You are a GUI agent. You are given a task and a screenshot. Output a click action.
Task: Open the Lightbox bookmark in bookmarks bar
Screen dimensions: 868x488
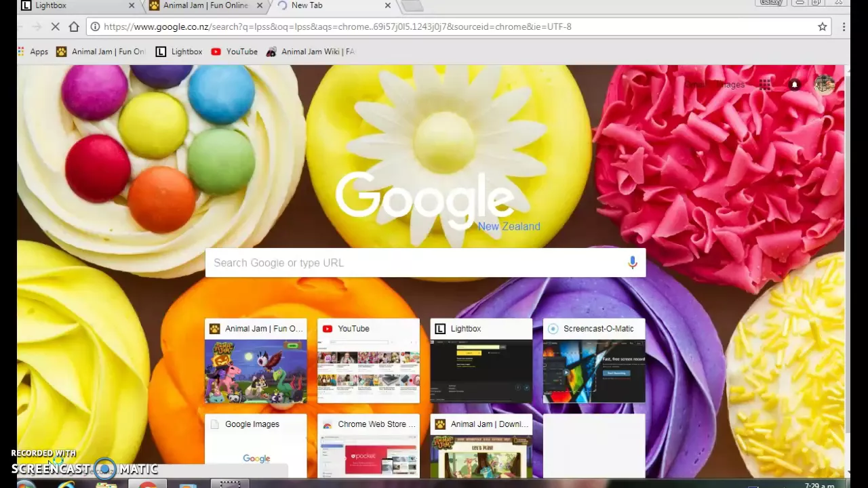(179, 52)
